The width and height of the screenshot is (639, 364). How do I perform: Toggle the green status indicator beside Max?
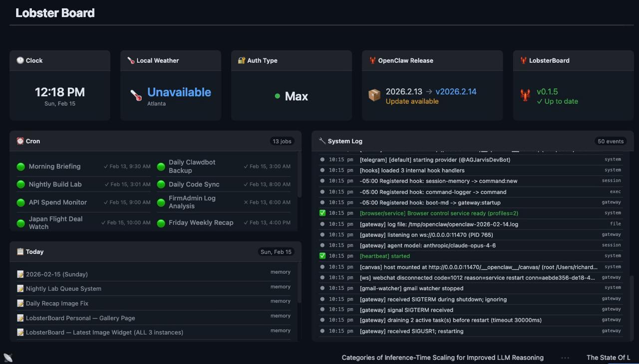[277, 96]
